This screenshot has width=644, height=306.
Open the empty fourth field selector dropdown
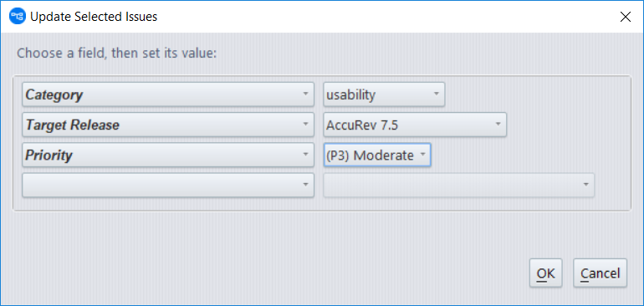168,186
